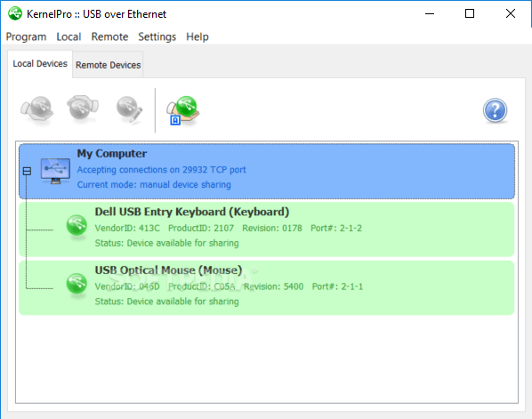This screenshot has width=532, height=419.
Task: Open the Program menu
Action: (x=26, y=36)
